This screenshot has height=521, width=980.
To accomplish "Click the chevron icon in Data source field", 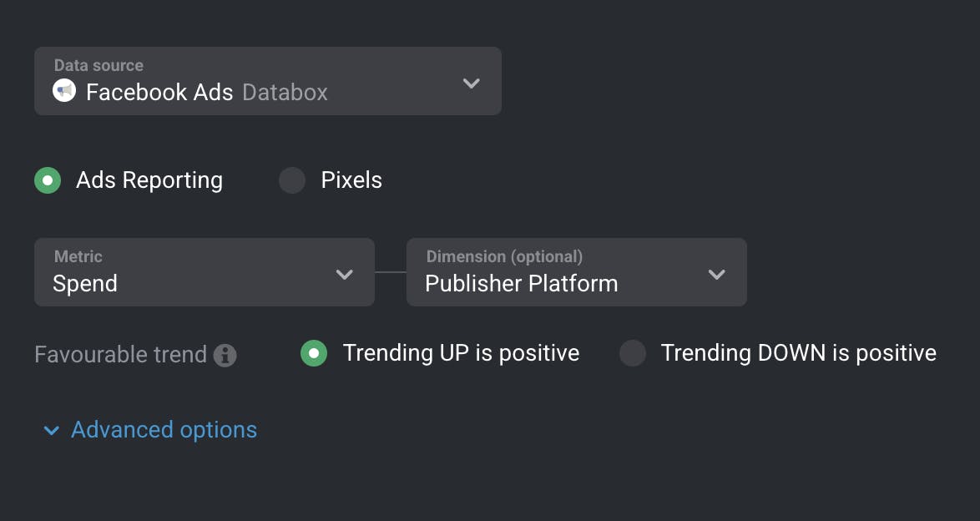I will 472,83.
